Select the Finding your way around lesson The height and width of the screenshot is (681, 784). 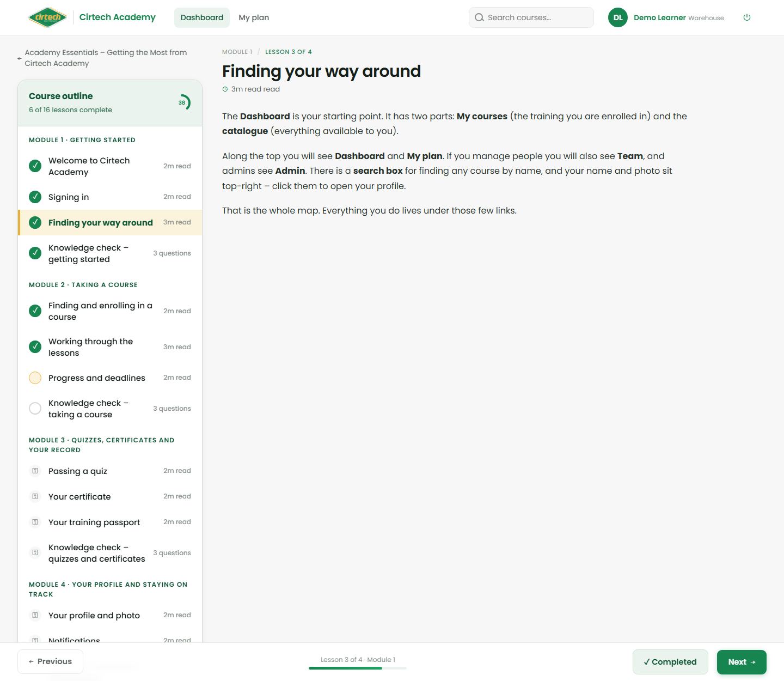tap(110, 222)
